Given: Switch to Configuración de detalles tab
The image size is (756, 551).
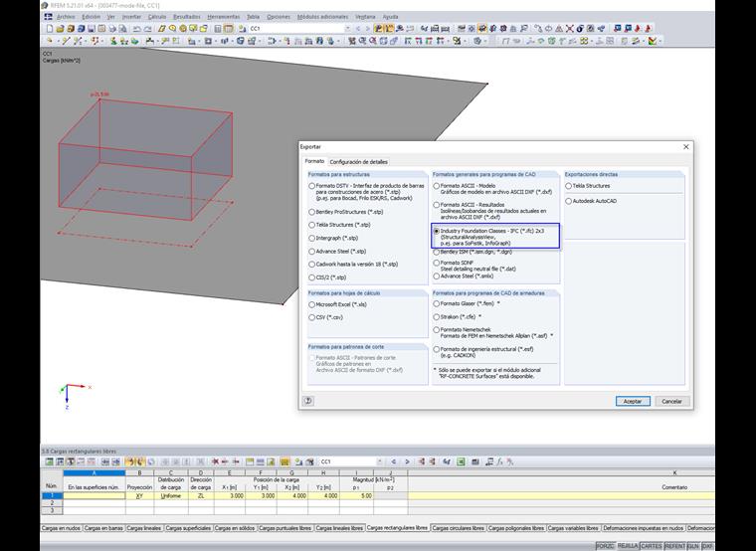Looking at the screenshot, I should [x=358, y=162].
